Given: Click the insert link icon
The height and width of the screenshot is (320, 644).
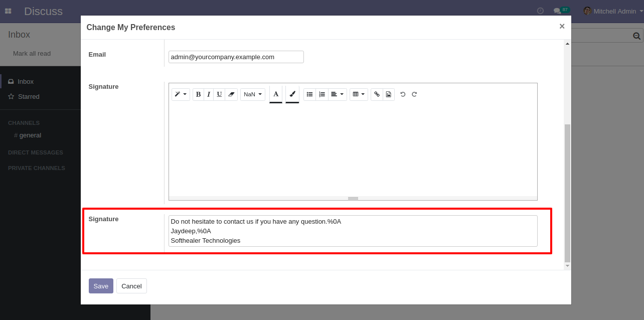Looking at the screenshot, I should click(377, 94).
